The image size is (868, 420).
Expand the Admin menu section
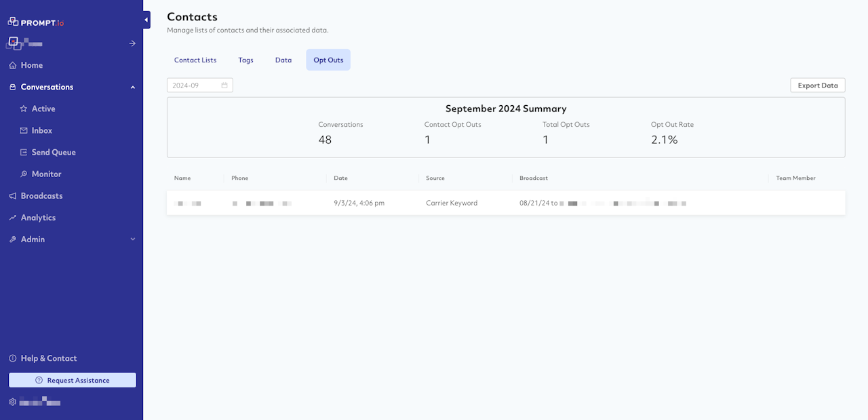(133, 240)
